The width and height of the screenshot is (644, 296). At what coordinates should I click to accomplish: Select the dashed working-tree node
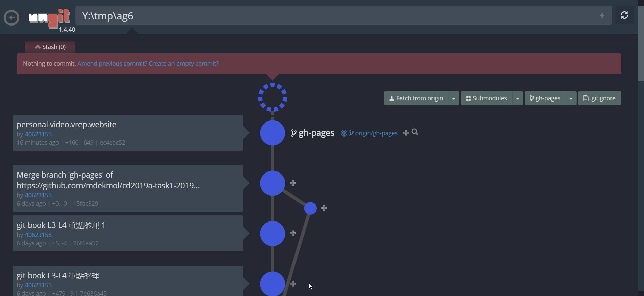(x=273, y=97)
